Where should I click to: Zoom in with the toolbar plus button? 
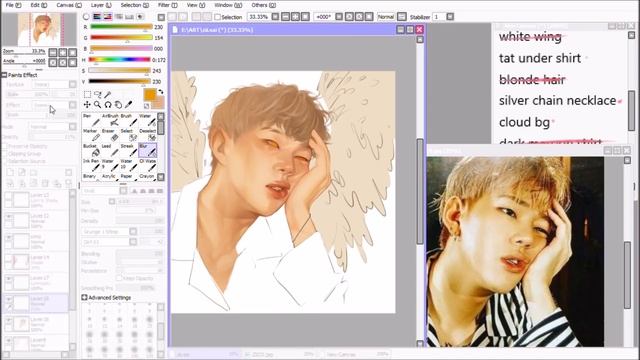[295, 17]
